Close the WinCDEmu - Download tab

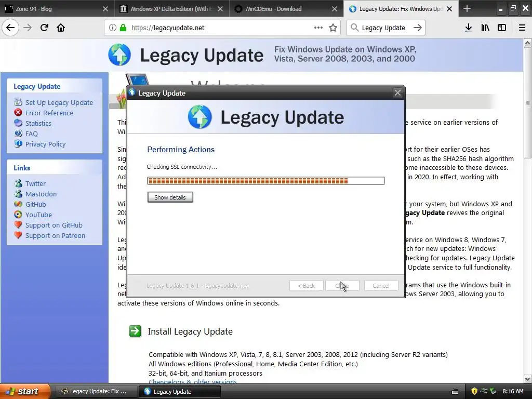pyautogui.click(x=334, y=9)
